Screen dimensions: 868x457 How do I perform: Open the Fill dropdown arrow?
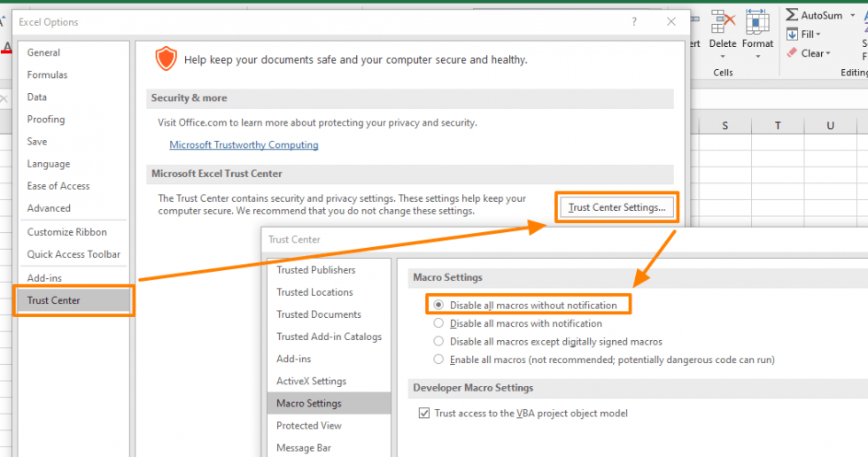pyautogui.click(x=818, y=35)
